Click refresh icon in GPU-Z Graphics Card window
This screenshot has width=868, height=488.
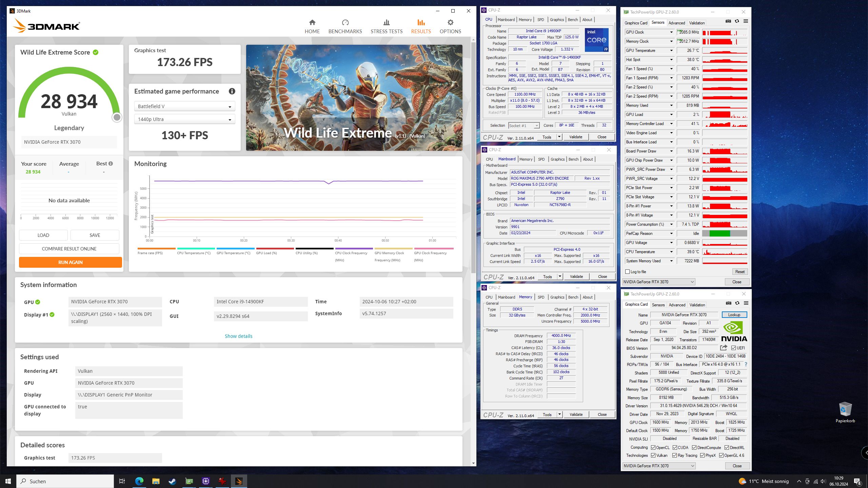click(x=737, y=303)
